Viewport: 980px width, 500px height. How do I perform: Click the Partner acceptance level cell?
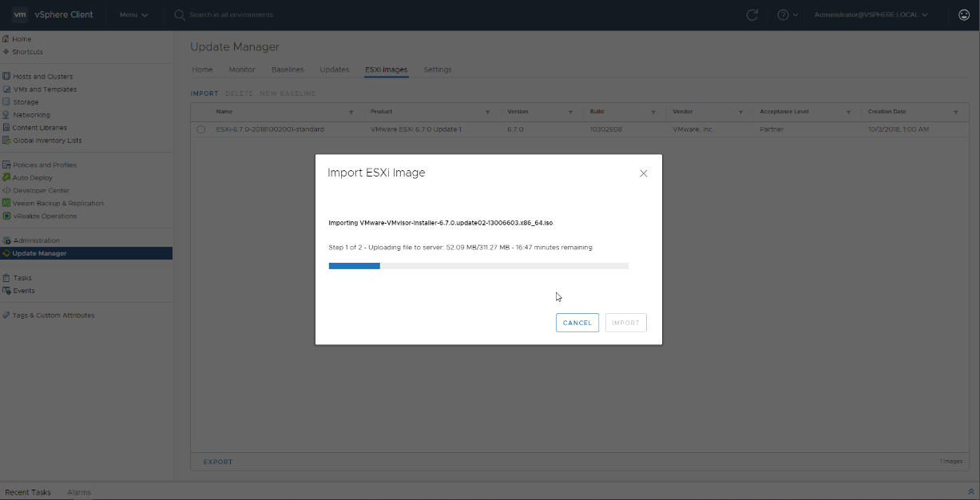[x=772, y=129]
